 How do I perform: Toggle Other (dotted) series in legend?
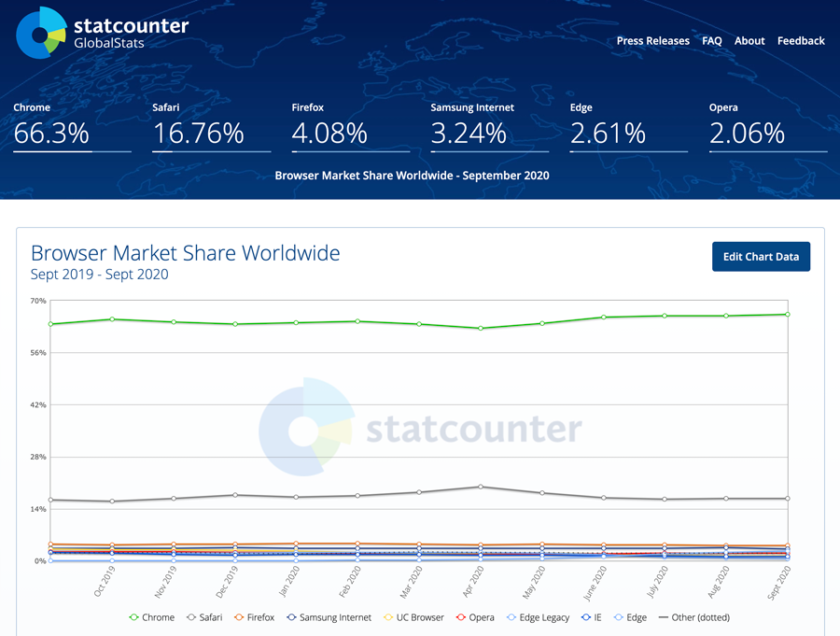[693, 617]
